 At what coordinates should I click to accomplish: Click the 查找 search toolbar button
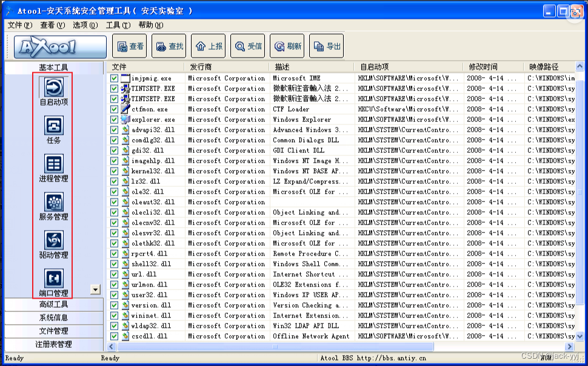pos(169,46)
